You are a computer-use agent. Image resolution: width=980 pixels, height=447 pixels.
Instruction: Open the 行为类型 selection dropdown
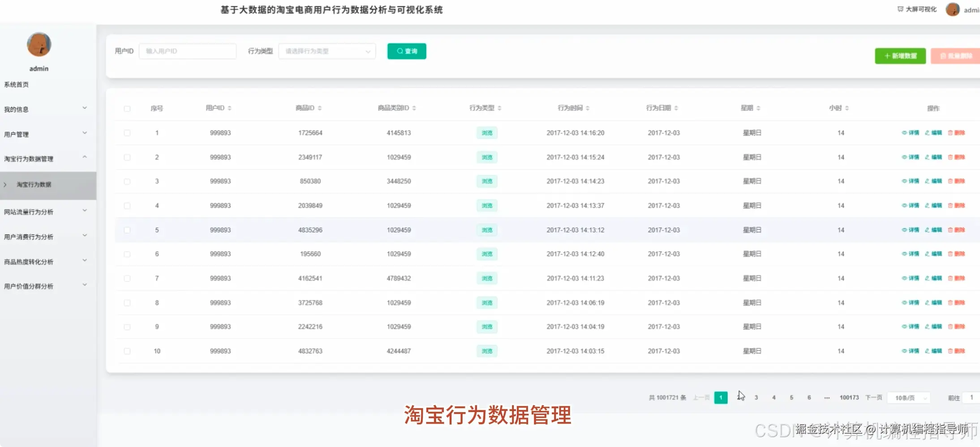(x=327, y=51)
